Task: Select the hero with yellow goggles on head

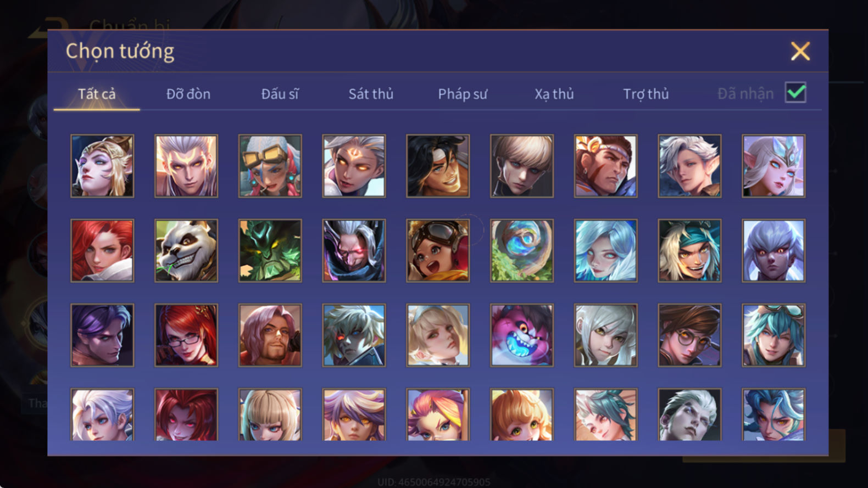Action: click(270, 166)
